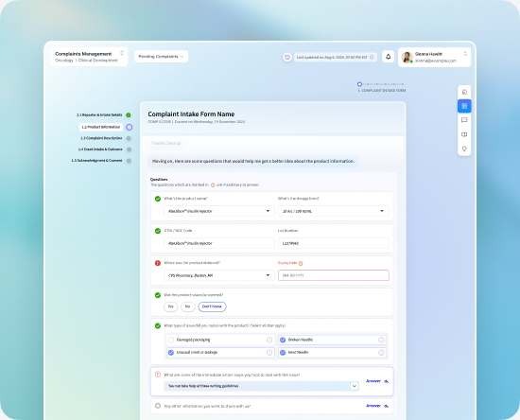Show info for Unusual smell or leakage option
This screenshot has height=420, width=520.
pos(269,352)
